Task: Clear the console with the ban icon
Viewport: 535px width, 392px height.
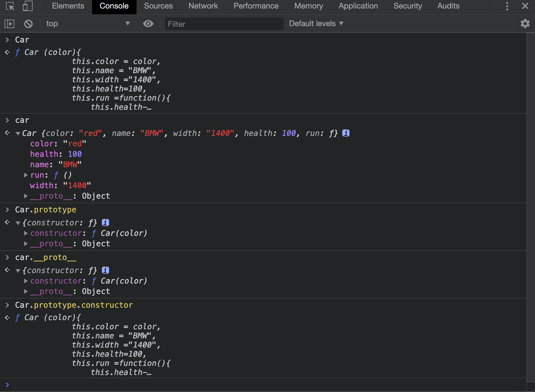Action: pyautogui.click(x=28, y=24)
